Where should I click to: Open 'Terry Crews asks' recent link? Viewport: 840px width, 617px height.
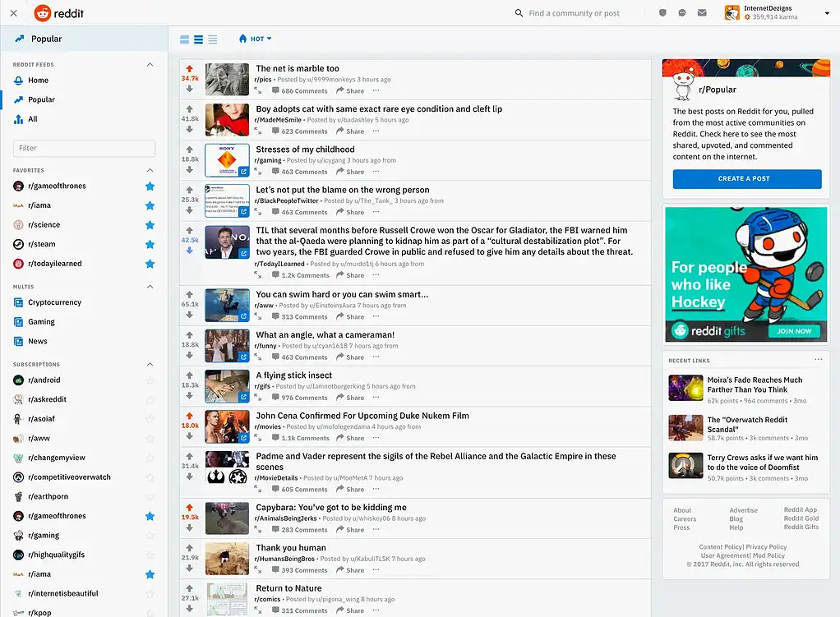pyautogui.click(x=762, y=463)
